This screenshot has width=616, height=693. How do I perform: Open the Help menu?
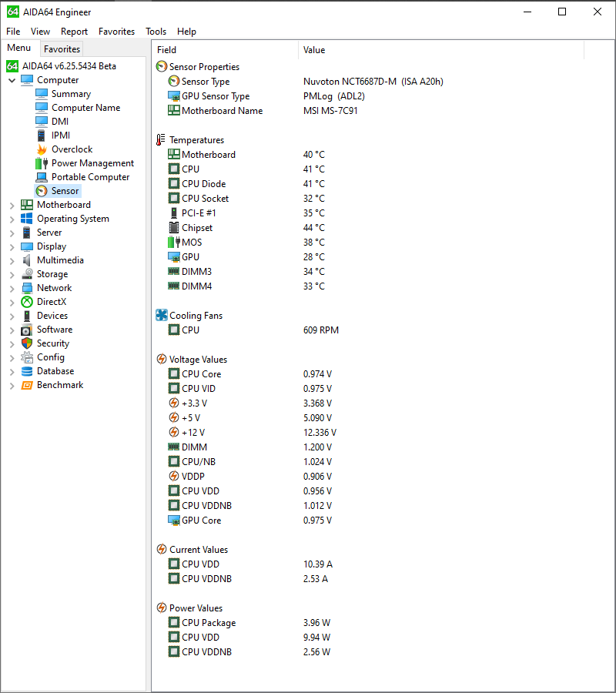click(x=186, y=32)
